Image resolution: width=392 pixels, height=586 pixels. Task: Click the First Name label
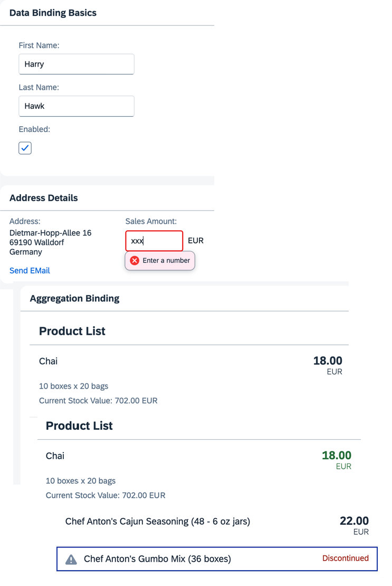click(39, 45)
